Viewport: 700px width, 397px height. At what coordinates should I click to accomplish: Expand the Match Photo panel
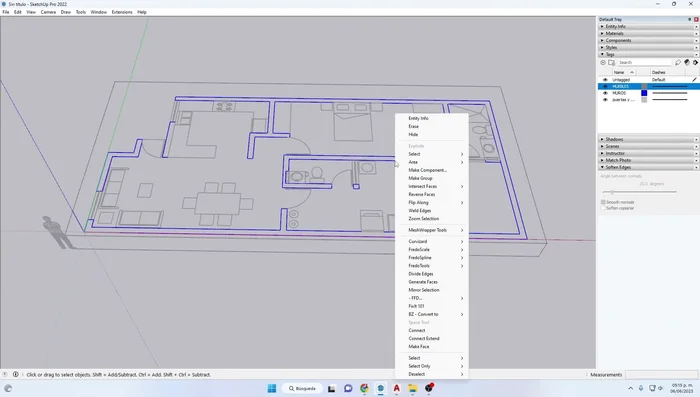point(648,160)
